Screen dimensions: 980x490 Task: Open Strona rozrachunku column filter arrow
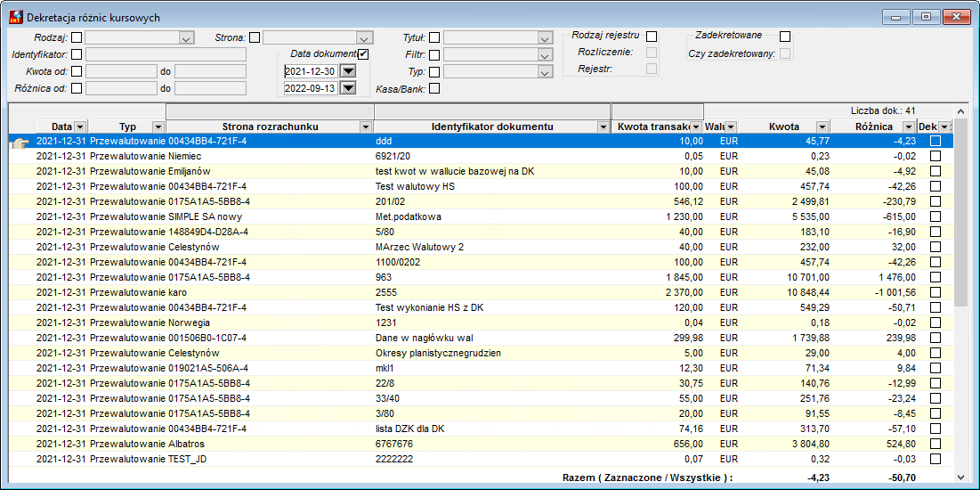click(366, 127)
